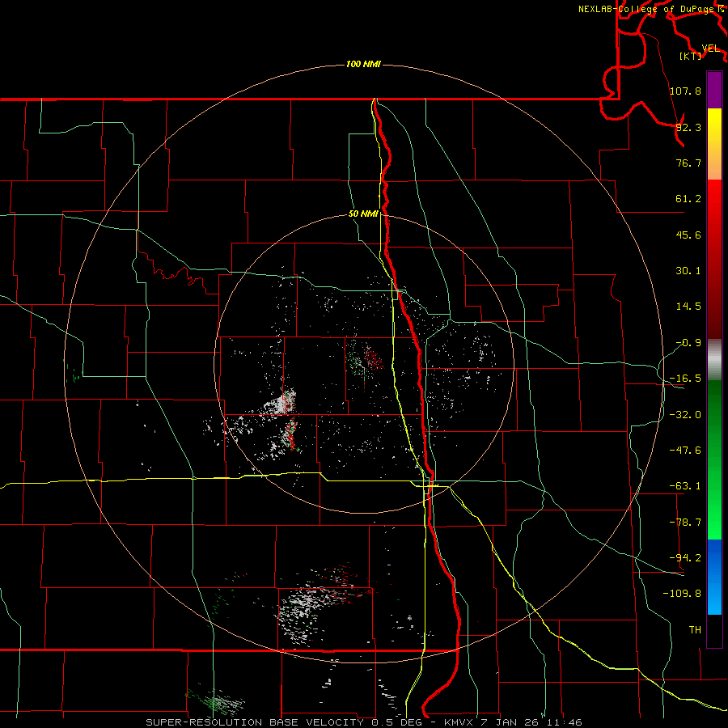Select the -63.1 scale value
The width and height of the screenshot is (728, 728).
click(x=685, y=485)
